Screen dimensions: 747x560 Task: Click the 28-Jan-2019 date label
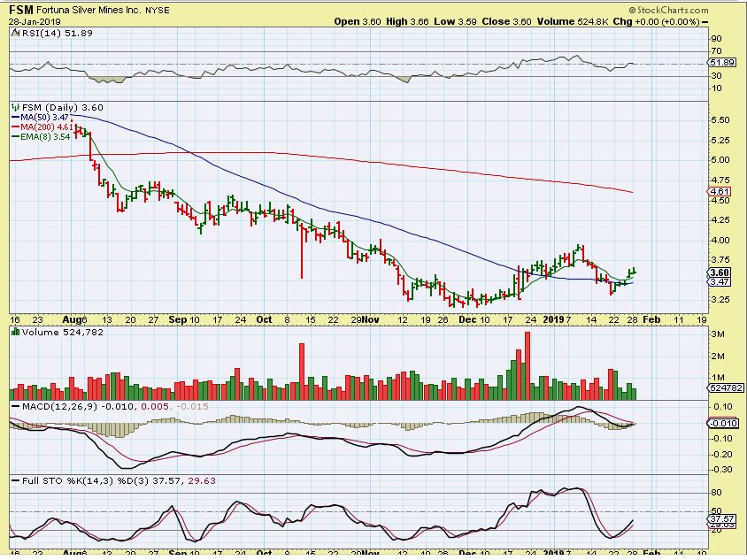[x=35, y=21]
